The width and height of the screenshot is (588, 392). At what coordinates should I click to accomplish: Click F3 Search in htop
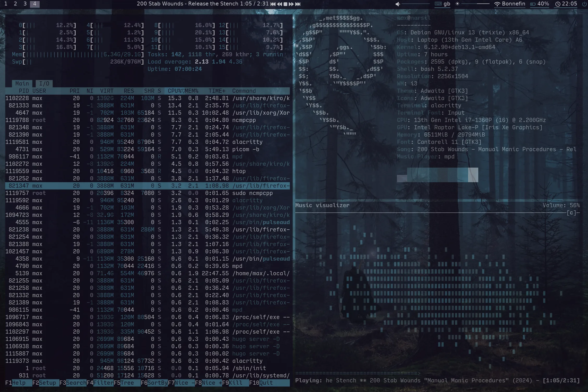[x=73, y=383]
